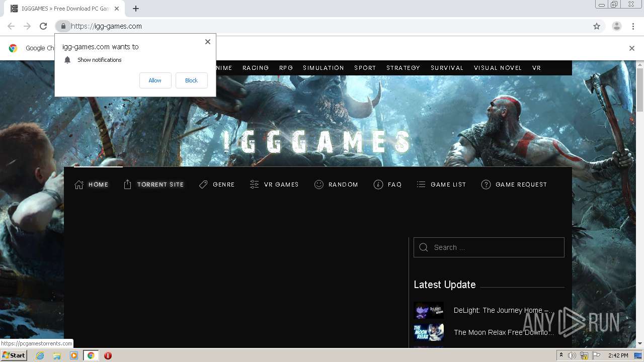Go to VR GAMES section

click(x=274, y=185)
